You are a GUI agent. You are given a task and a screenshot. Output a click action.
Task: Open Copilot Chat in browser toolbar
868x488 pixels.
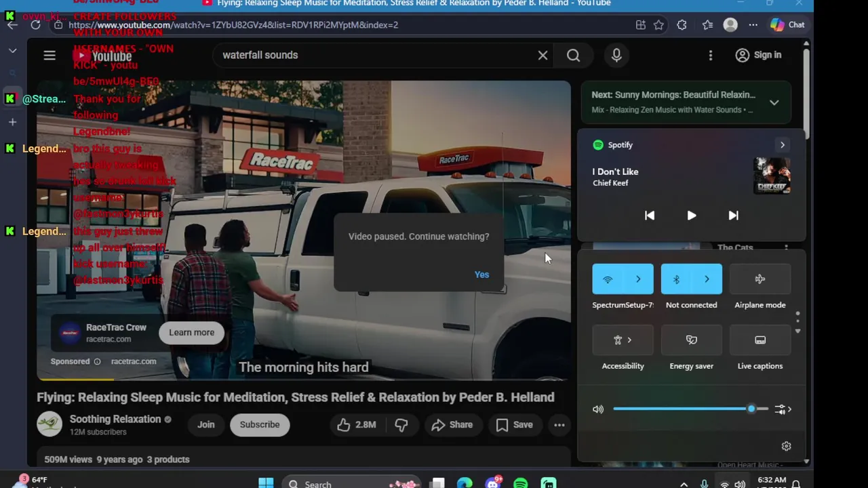click(787, 25)
